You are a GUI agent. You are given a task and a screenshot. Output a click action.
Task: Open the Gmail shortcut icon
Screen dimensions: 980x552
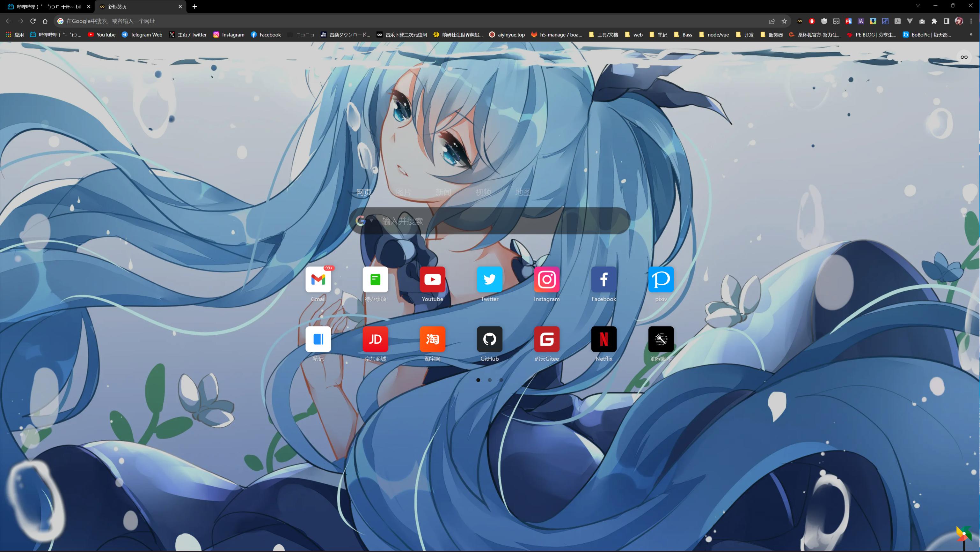[318, 280]
